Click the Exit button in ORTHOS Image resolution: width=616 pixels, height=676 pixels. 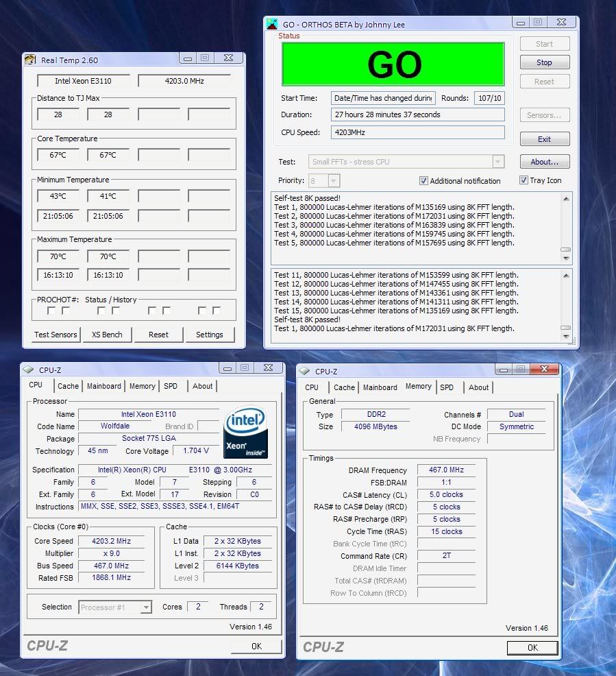pyautogui.click(x=545, y=138)
